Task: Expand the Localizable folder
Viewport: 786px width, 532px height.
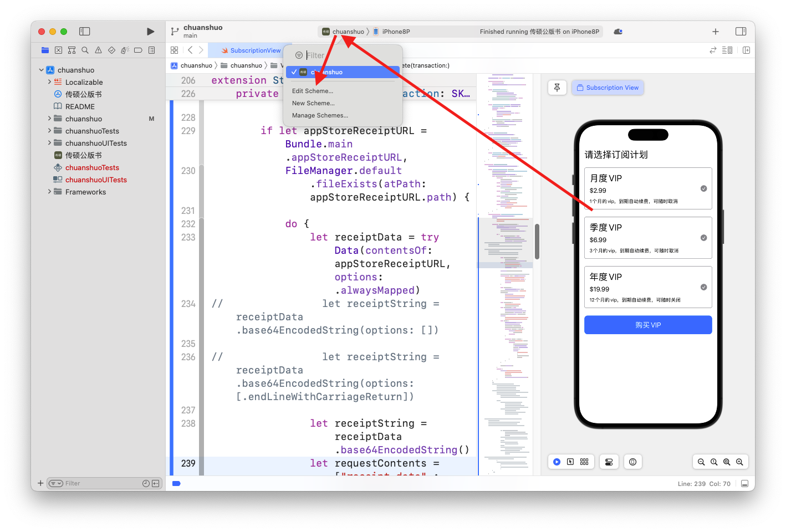Action: 49,82
